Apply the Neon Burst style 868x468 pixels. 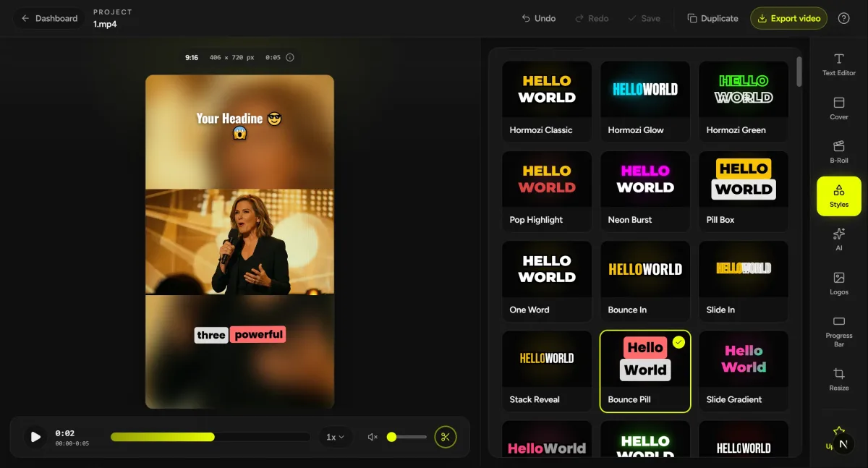[645, 191]
